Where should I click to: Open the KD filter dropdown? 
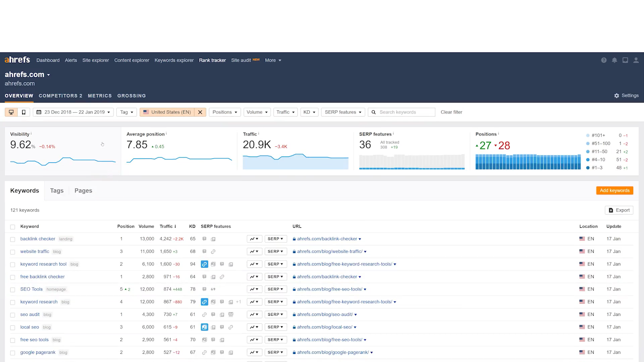point(310,112)
